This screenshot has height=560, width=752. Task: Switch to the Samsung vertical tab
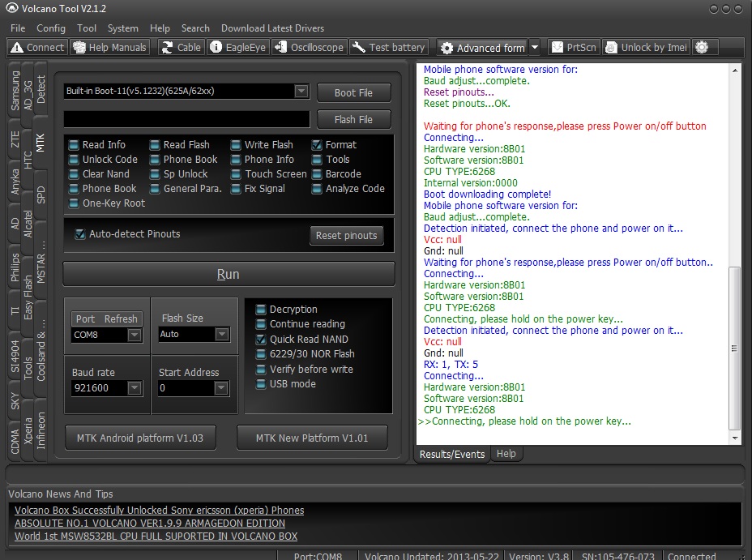15,90
